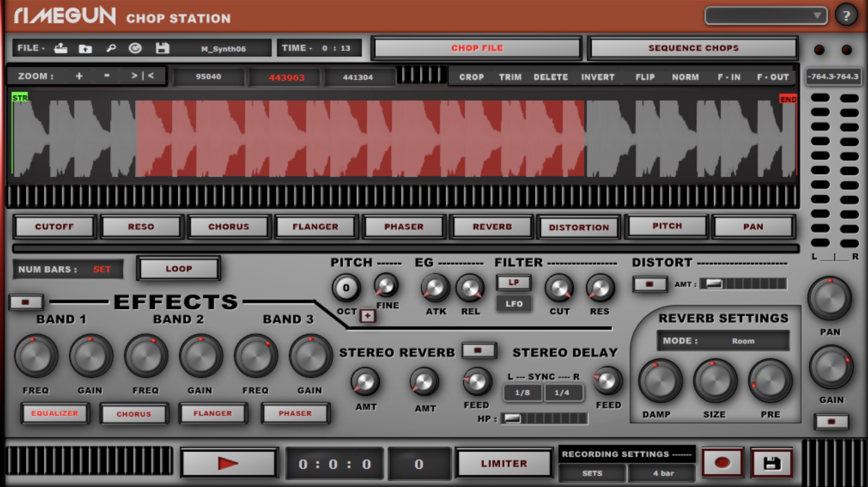
Task: Click the BAND 1 FREQ knob
Action: point(36,356)
